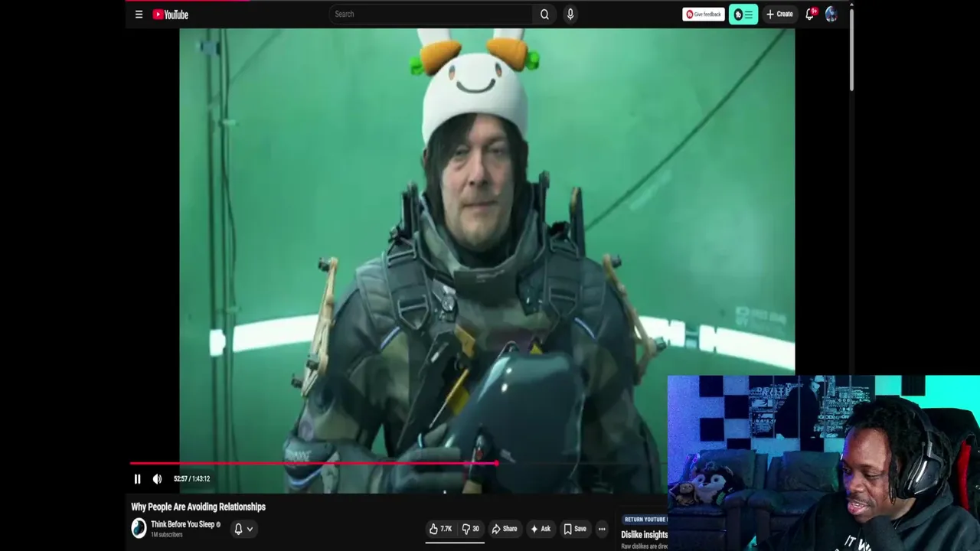The width and height of the screenshot is (980, 551).
Task: Go to the YouTube home logo
Action: click(170, 15)
